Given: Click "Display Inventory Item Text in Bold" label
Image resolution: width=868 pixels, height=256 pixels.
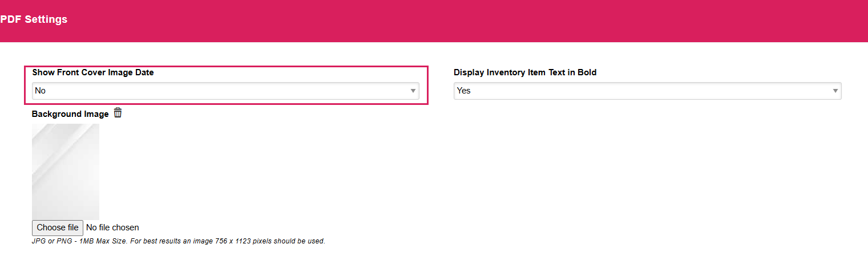Looking at the screenshot, I should point(524,72).
